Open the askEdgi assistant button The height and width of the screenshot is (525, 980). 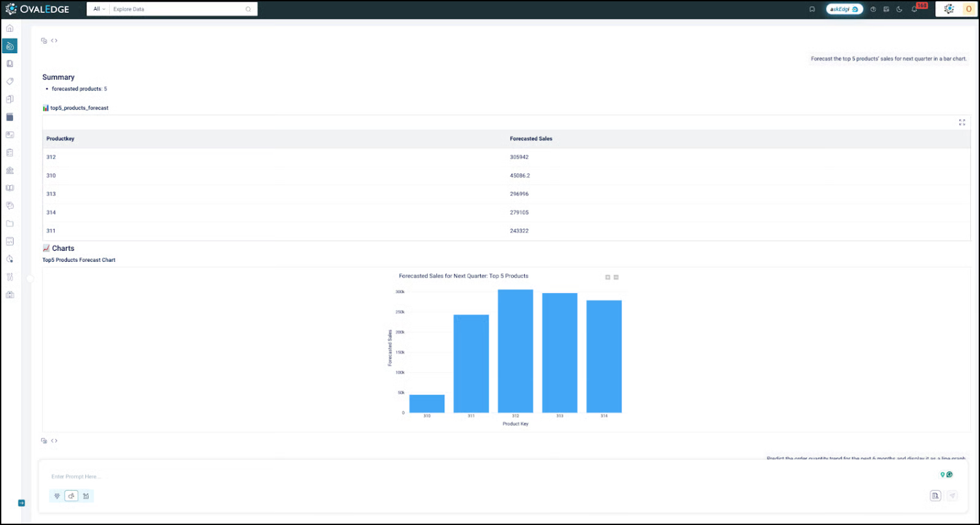point(844,9)
